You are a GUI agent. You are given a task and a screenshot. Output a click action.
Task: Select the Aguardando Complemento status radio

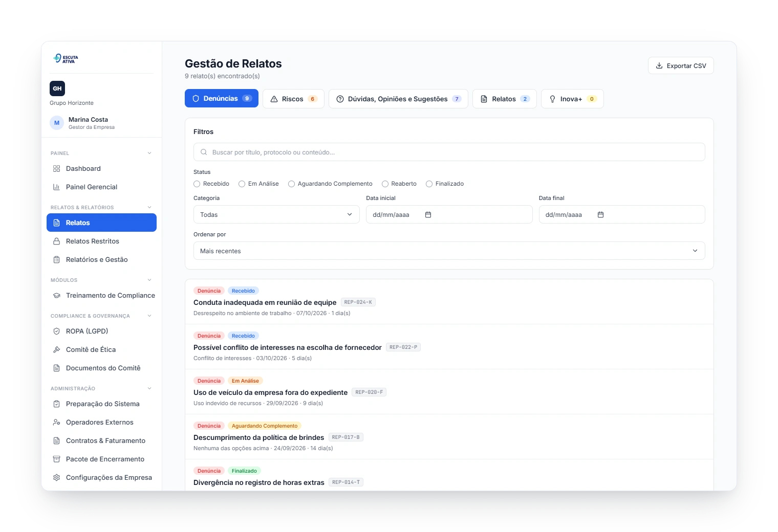click(x=292, y=184)
